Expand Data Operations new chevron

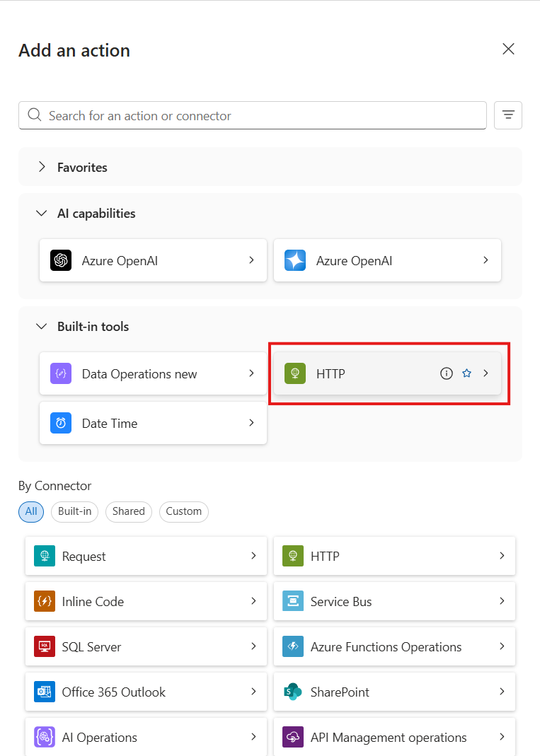(x=251, y=373)
